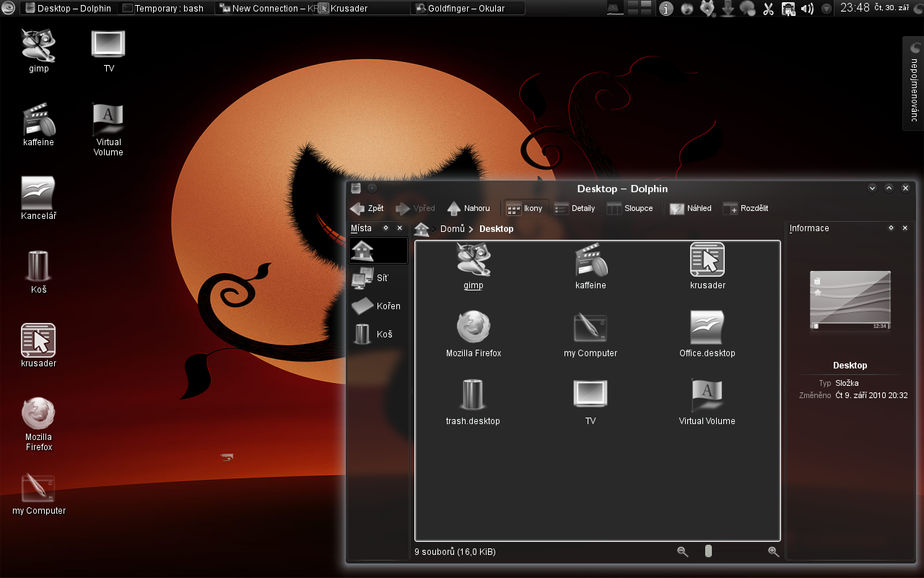Go up with Nahoru button
The image size is (924, 578).
(468, 208)
